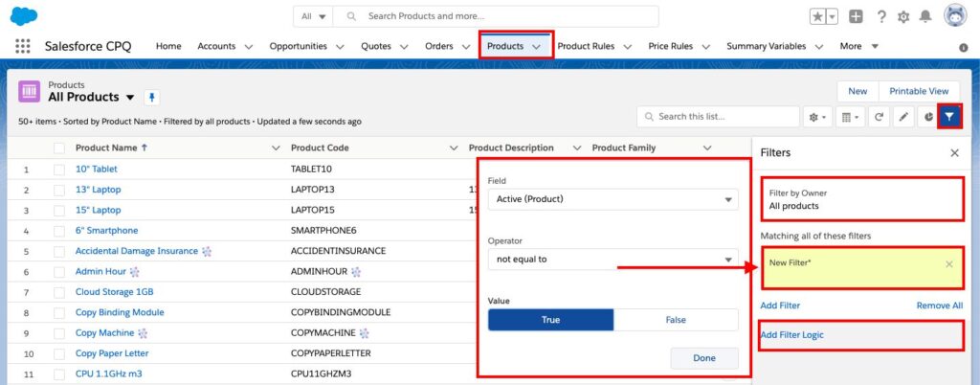Open the Favorites star icon
The image size is (980, 385).
(x=817, y=17)
